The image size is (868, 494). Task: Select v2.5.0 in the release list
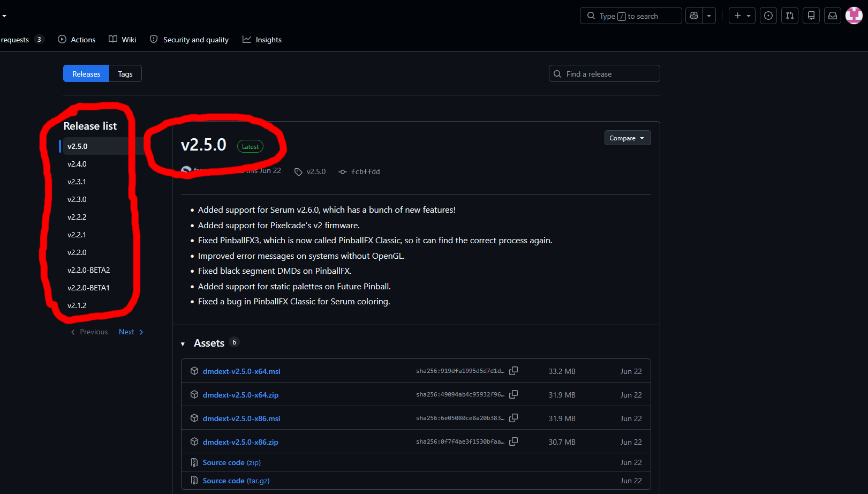coord(78,146)
